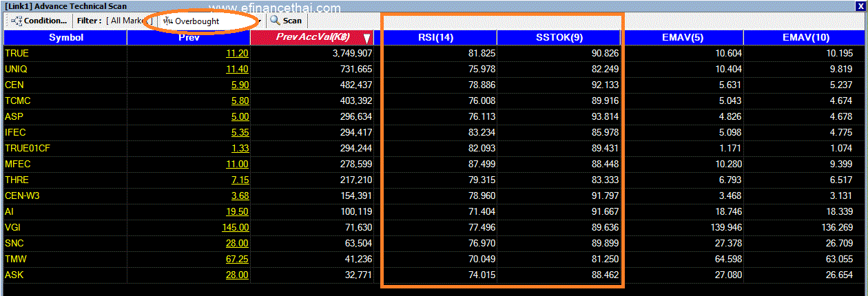Click accumulated value 3,749,907

[352, 53]
